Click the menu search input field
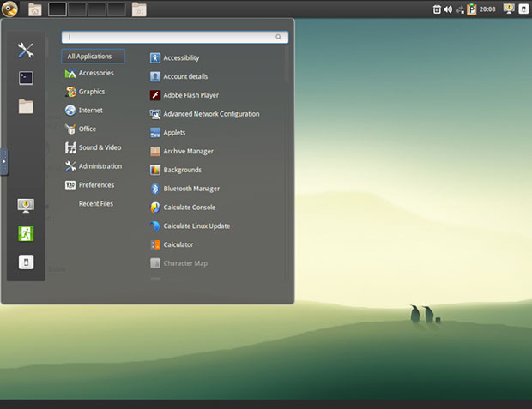 pyautogui.click(x=175, y=38)
